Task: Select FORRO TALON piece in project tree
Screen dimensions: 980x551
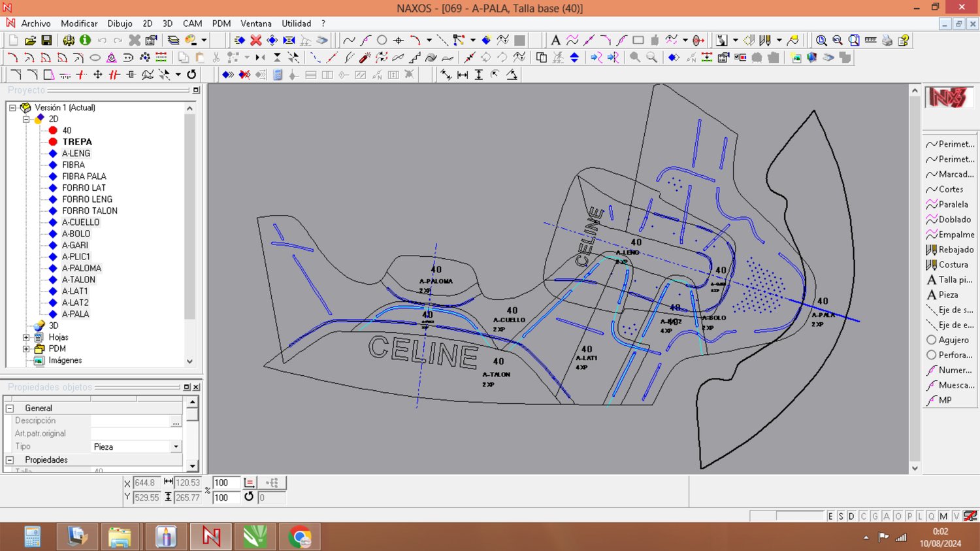Action: (90, 210)
